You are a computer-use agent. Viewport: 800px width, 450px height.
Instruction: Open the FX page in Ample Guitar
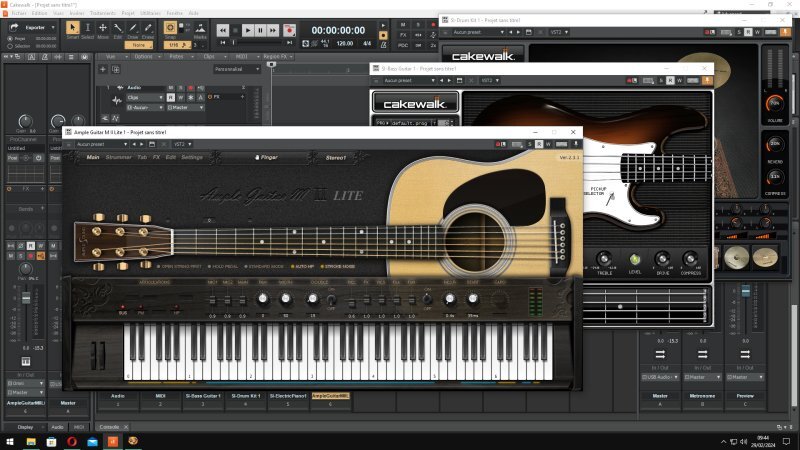click(x=157, y=157)
